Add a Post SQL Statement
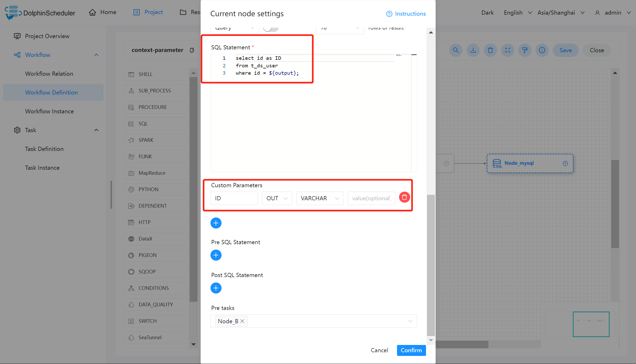 tap(216, 288)
